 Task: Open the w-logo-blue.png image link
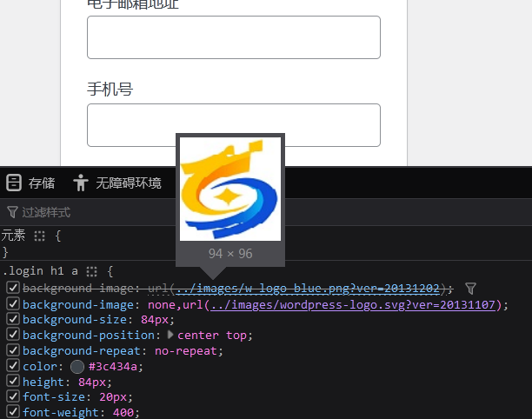pyautogui.click(x=308, y=289)
